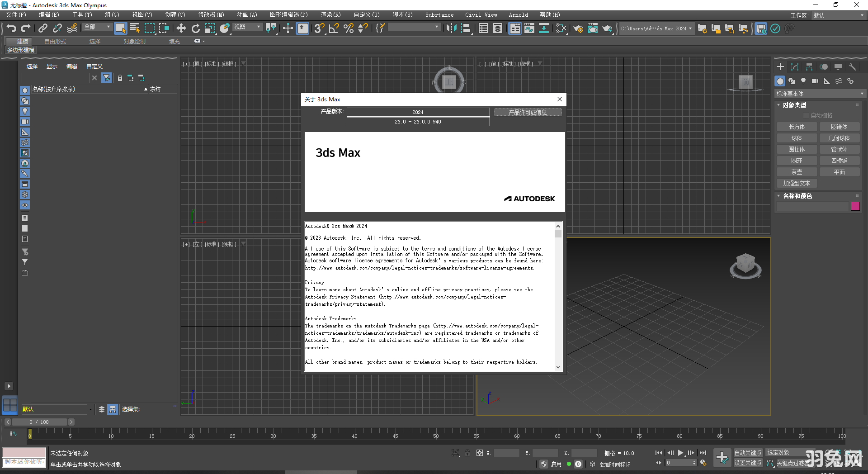
Task: Click the 产品许可证信息 button
Action: 527,112
